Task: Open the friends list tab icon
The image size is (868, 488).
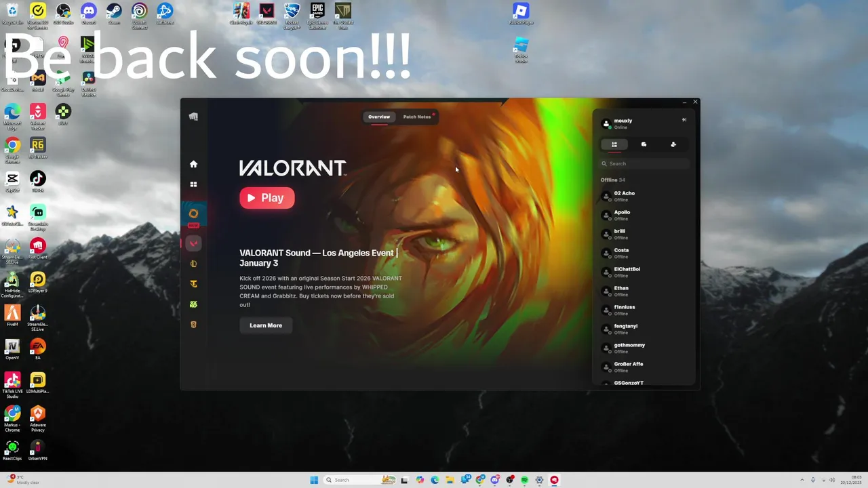Action: coord(614,144)
